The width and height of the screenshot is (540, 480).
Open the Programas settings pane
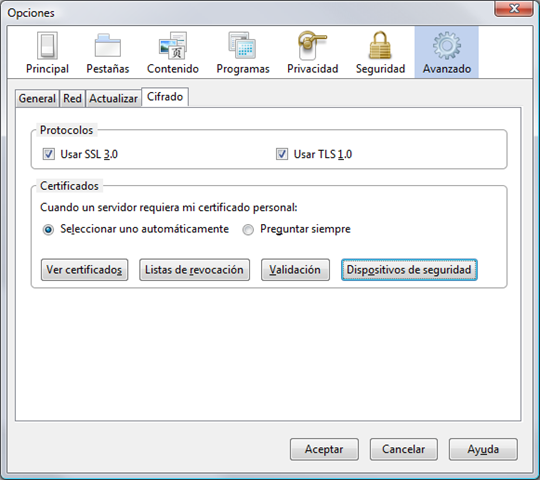pos(242,53)
